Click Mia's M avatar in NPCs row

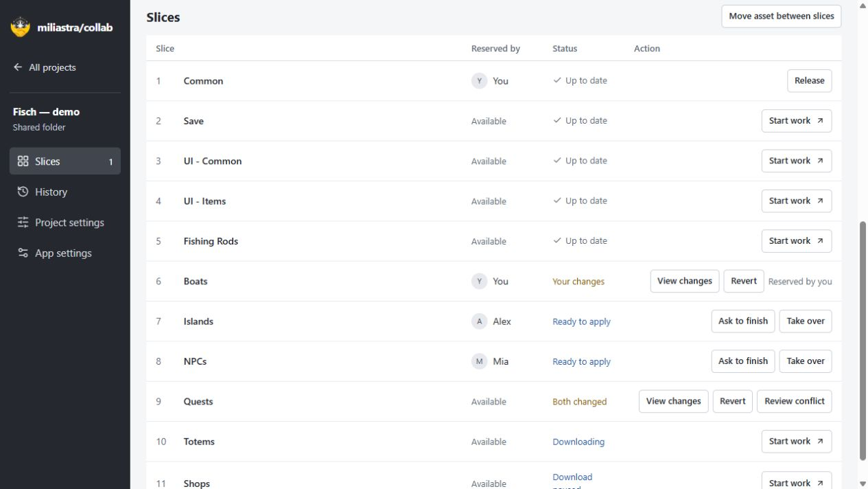479,361
